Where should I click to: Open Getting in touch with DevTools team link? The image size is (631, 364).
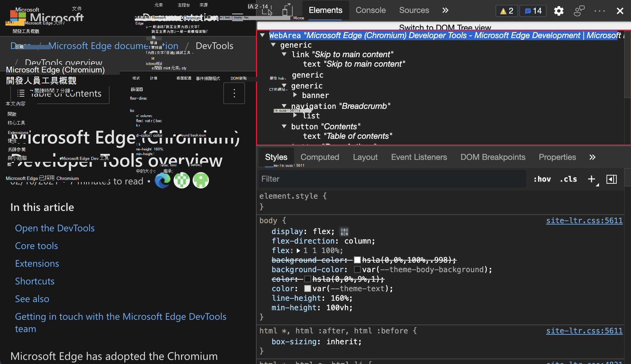click(120, 323)
